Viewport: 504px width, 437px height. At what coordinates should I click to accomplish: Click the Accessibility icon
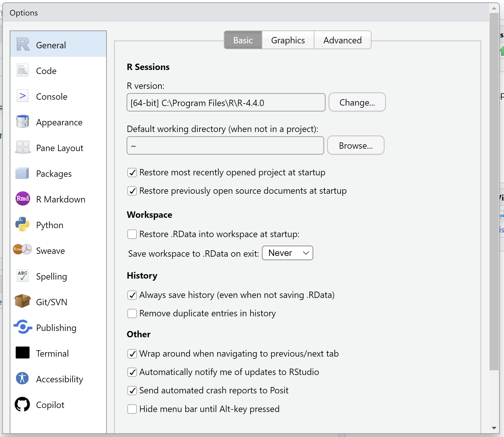pyautogui.click(x=22, y=379)
